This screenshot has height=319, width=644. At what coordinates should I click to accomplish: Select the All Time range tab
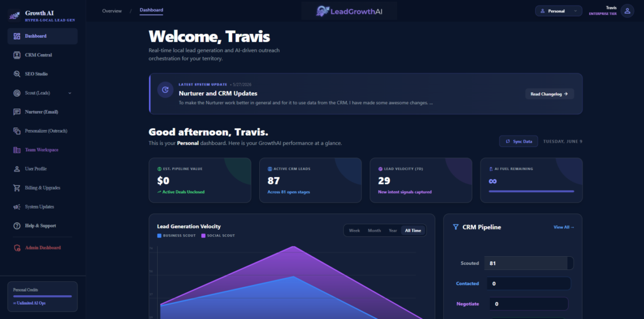pyautogui.click(x=413, y=230)
